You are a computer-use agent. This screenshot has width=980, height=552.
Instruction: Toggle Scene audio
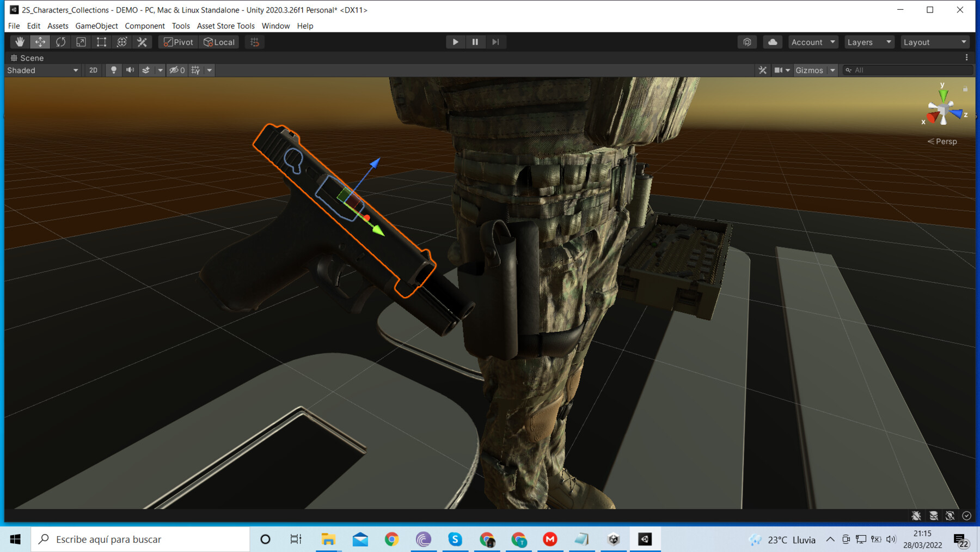[x=130, y=70]
